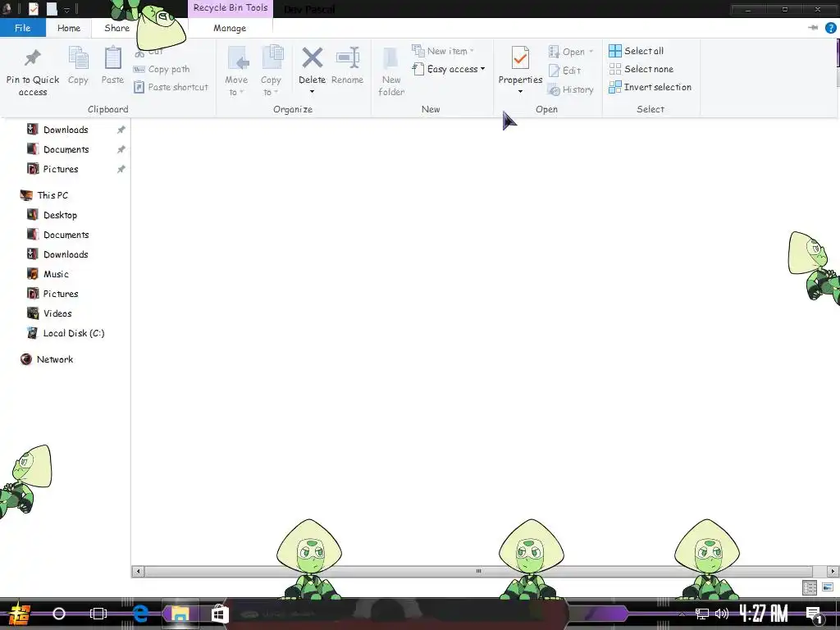
Task: Select Local Disk (C:)
Action: point(73,333)
